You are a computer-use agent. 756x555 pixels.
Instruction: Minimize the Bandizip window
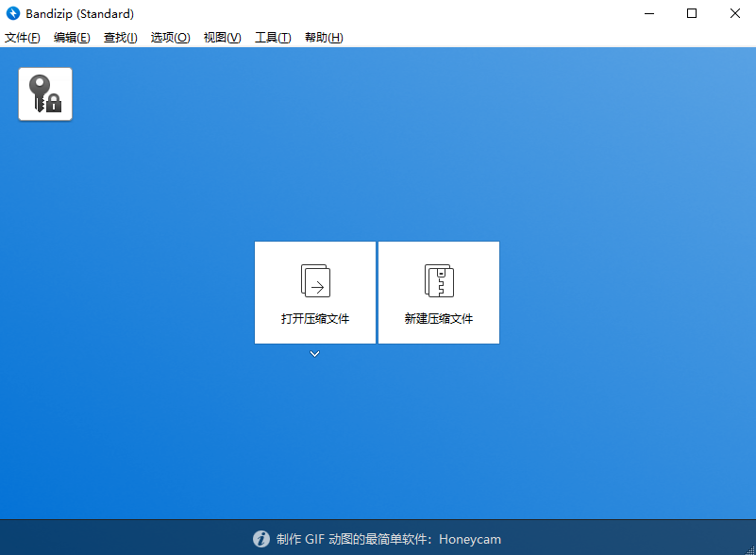[648, 14]
